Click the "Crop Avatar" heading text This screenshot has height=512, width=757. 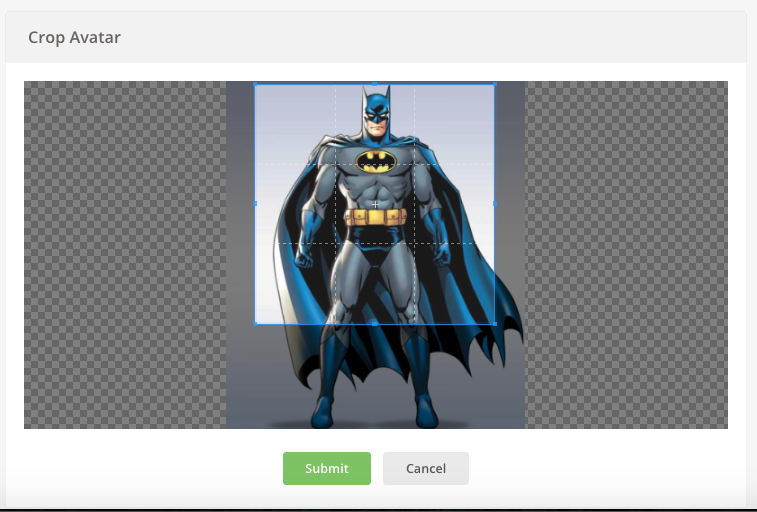(74, 37)
